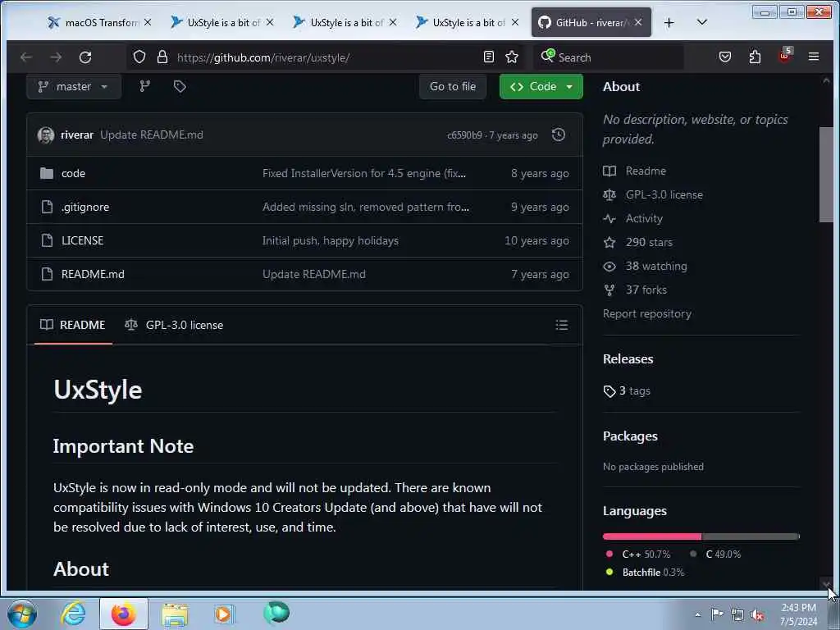Close the GitHub riverar tab
The width and height of the screenshot is (840, 630).
[638, 22]
